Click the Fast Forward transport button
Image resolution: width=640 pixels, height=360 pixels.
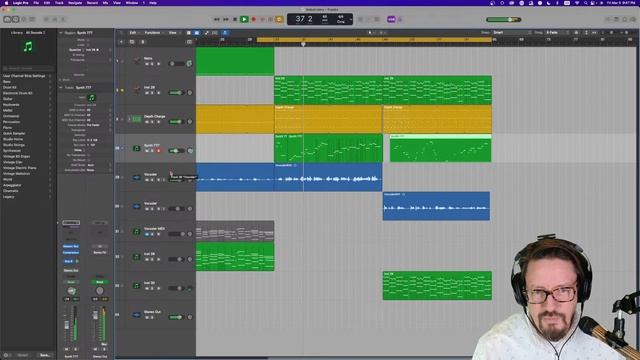pyautogui.click(x=226, y=19)
